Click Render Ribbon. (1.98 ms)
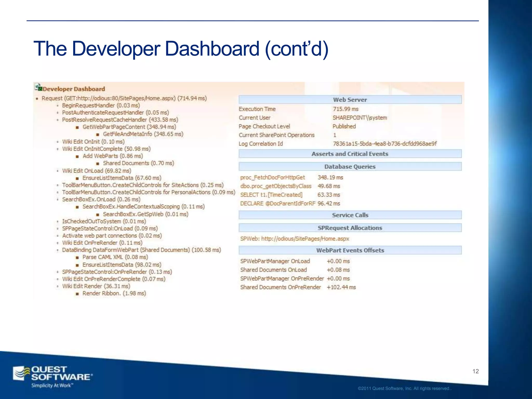The image size is (532, 399). [x=114, y=293]
